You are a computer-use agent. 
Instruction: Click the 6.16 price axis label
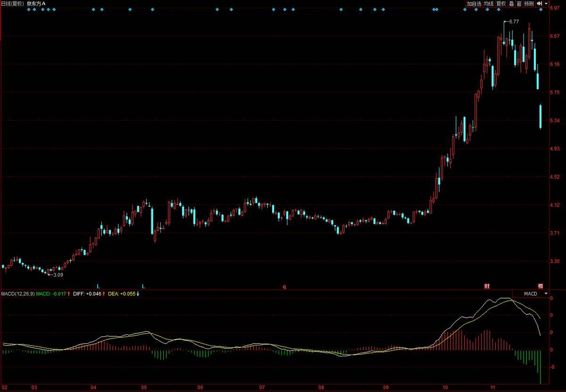point(555,64)
